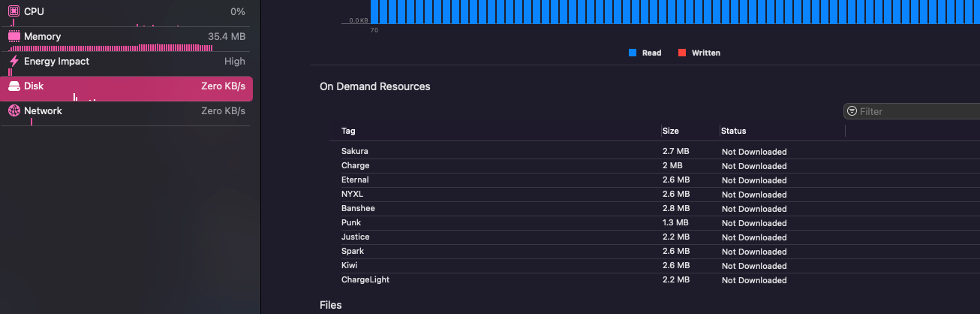Open the Network gauge row
The image size is (980, 314).
click(127, 113)
